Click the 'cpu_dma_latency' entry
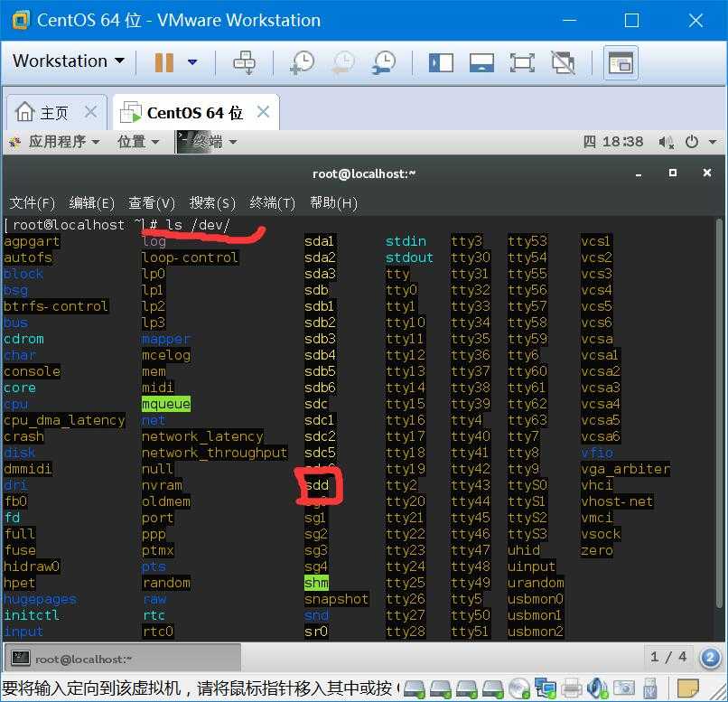The image size is (728, 702). coord(64,420)
